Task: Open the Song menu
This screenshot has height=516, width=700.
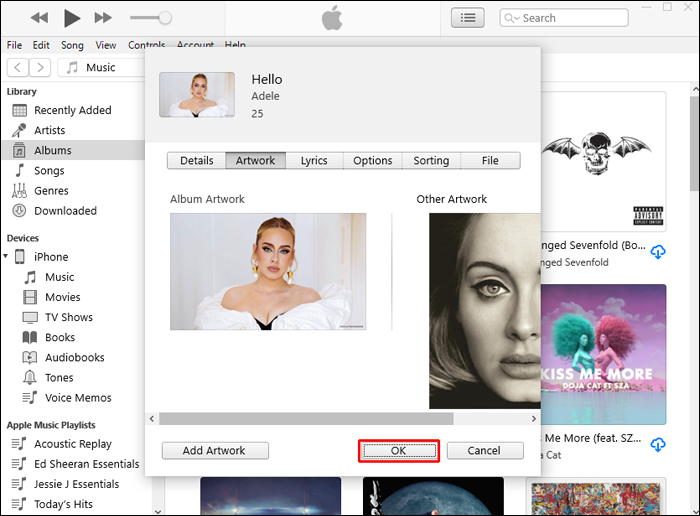Action: 72,45
